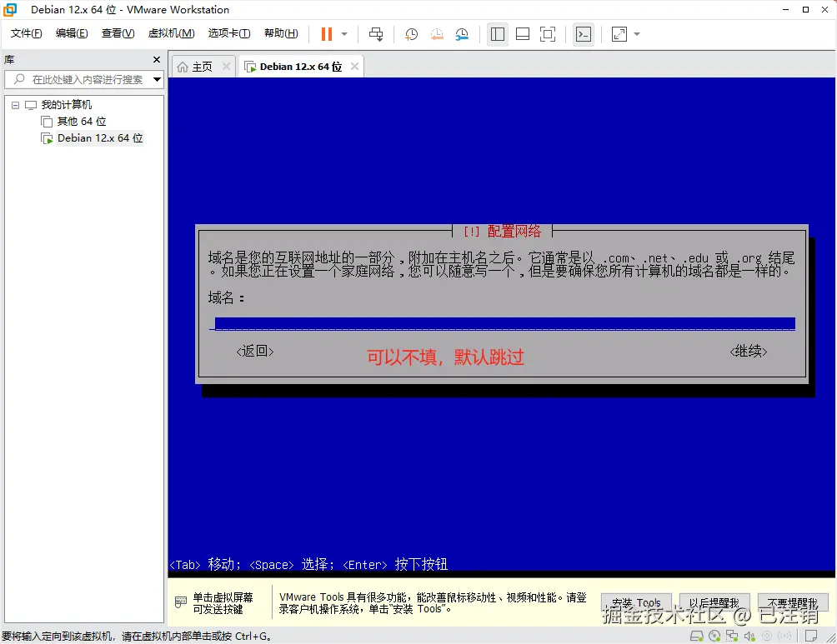
Task: Revert to snapshot with the revert icon
Action: (437, 34)
